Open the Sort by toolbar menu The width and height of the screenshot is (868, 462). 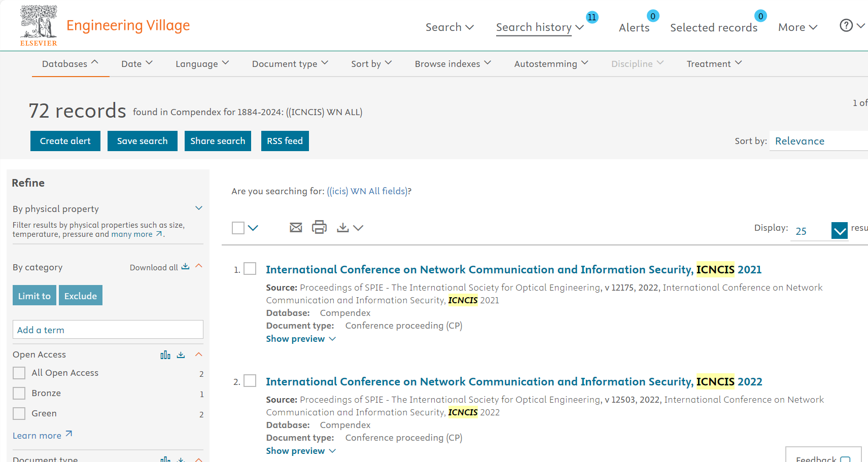tap(371, 64)
